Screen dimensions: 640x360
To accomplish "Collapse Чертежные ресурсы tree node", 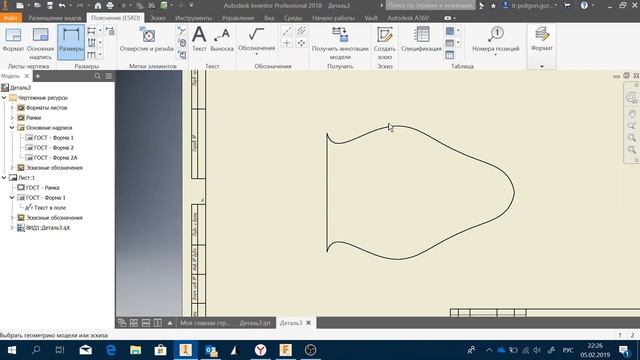I will coord(4,98).
